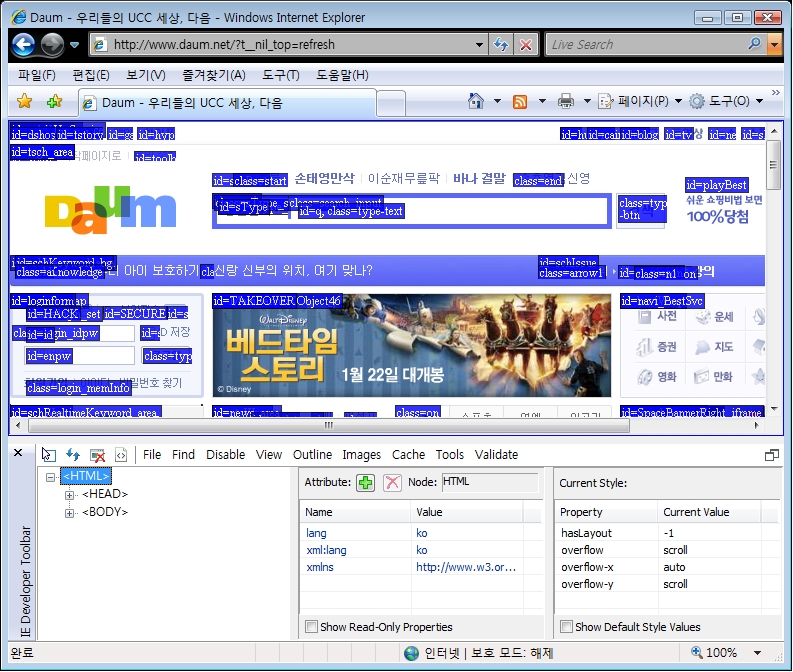Open the 보기(V) menu
Screen dimensions: 793x672
146,75
